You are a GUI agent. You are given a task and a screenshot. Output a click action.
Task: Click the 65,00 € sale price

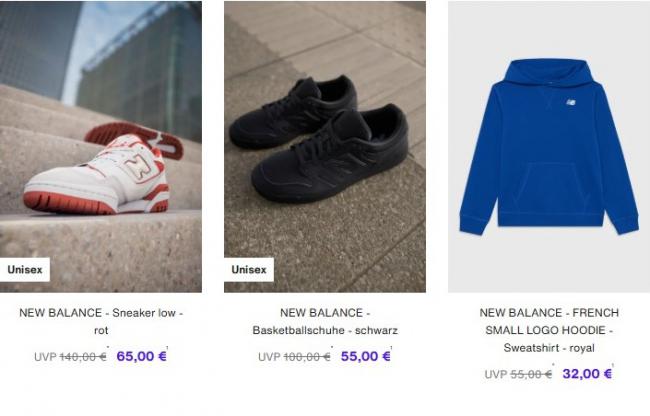point(141,356)
